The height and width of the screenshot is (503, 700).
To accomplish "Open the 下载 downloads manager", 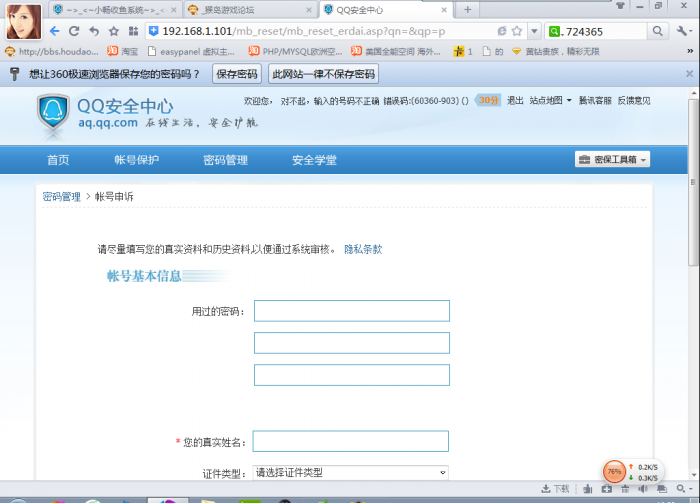I will pos(555,489).
